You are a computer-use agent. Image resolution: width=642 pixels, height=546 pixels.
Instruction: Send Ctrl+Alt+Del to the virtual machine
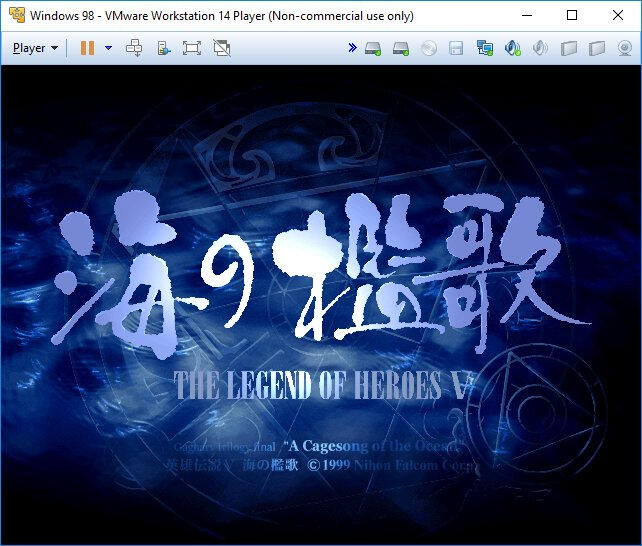pos(135,48)
